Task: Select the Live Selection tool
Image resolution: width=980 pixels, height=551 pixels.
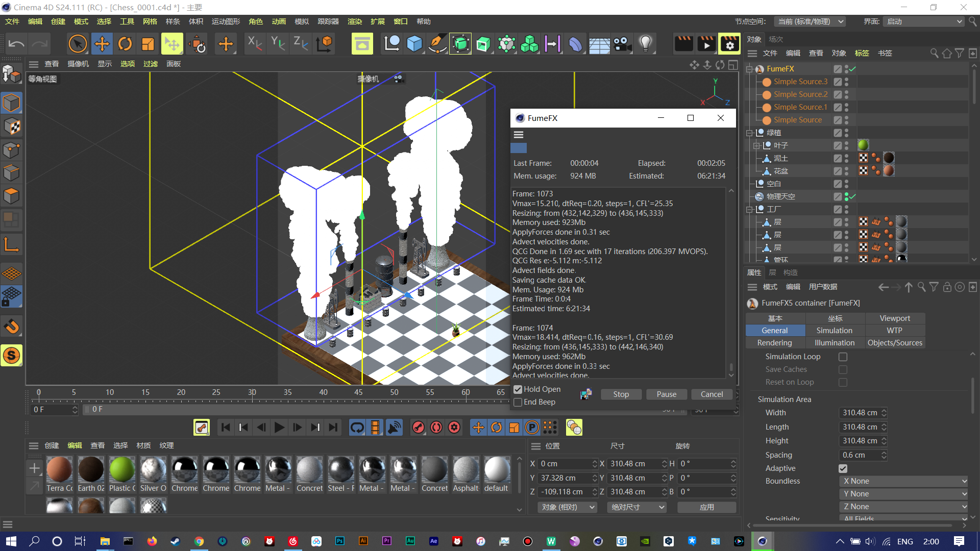Action: 78,44
